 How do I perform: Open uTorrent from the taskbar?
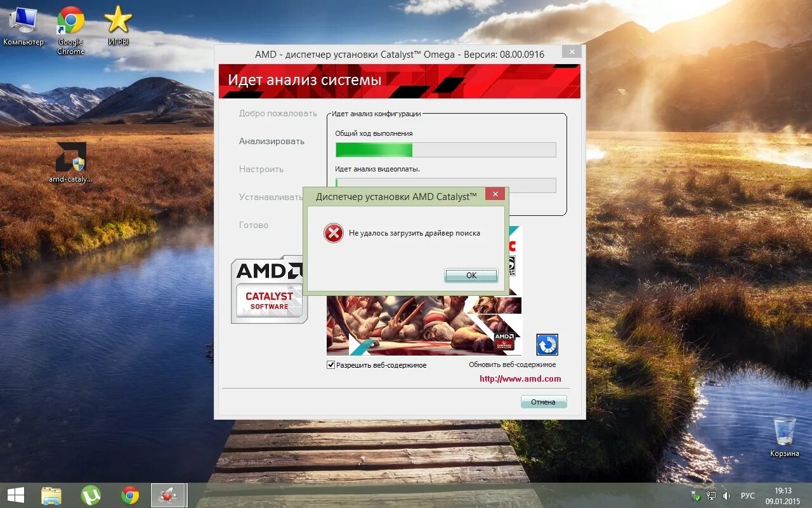91,495
